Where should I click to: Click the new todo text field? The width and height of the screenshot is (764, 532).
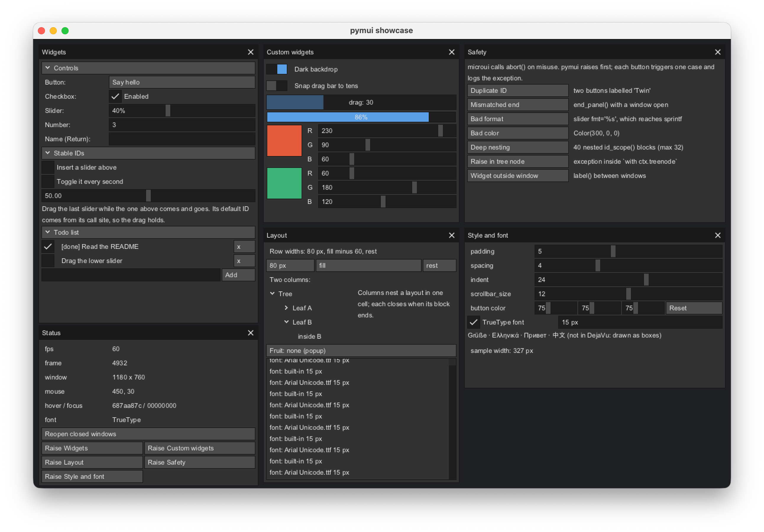point(131,275)
